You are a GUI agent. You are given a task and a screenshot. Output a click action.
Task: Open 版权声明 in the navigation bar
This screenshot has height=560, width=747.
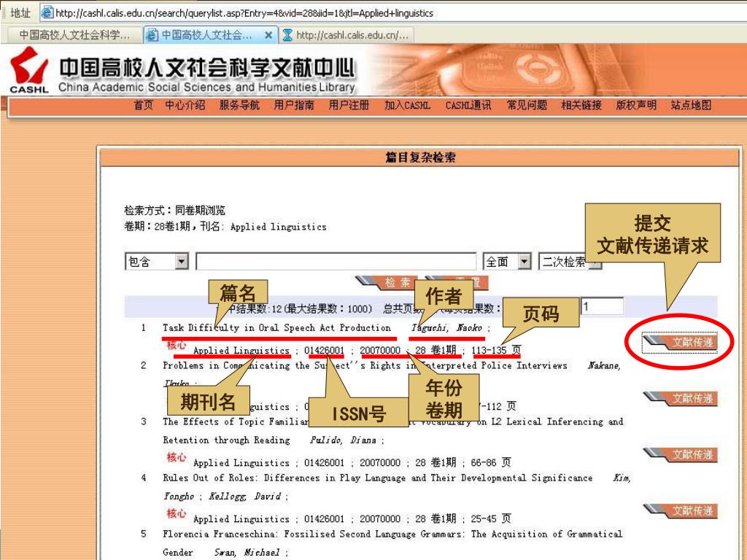pos(636,105)
